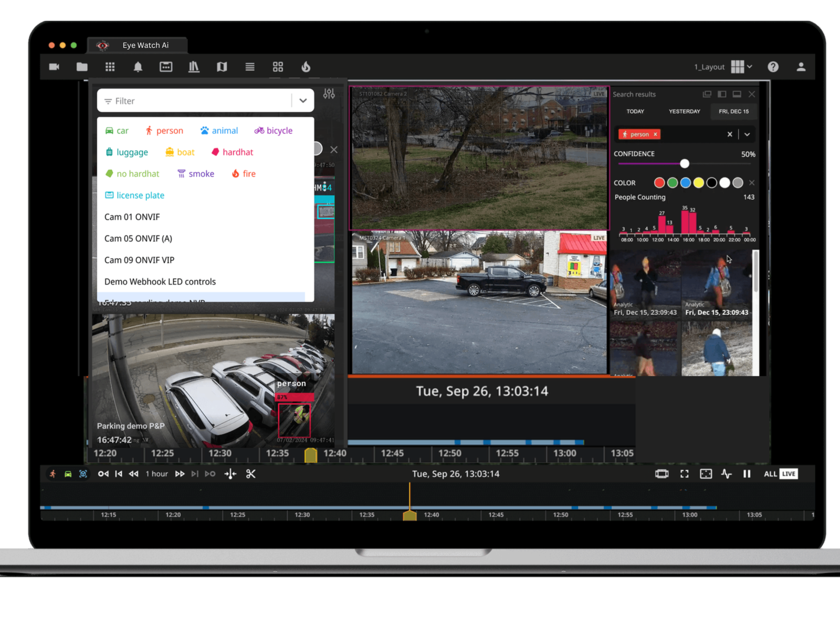Select the animal filter tag
The width and height of the screenshot is (840, 630).
(219, 131)
